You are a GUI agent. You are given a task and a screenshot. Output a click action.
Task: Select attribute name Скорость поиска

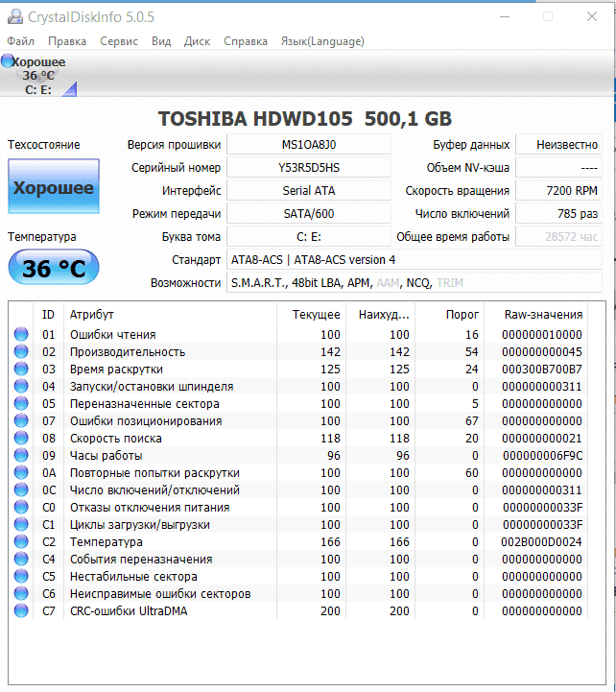(x=115, y=439)
